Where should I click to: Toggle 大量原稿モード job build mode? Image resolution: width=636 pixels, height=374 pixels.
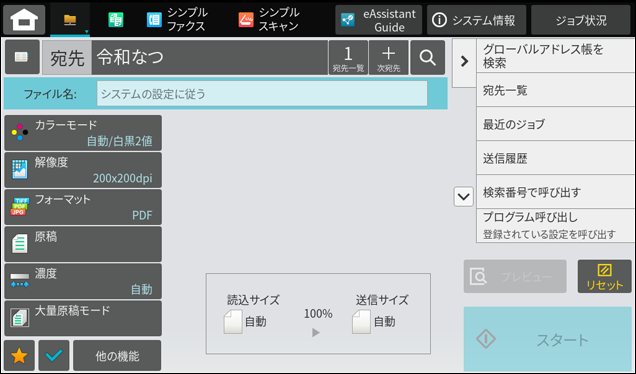pyautogui.click(x=83, y=318)
